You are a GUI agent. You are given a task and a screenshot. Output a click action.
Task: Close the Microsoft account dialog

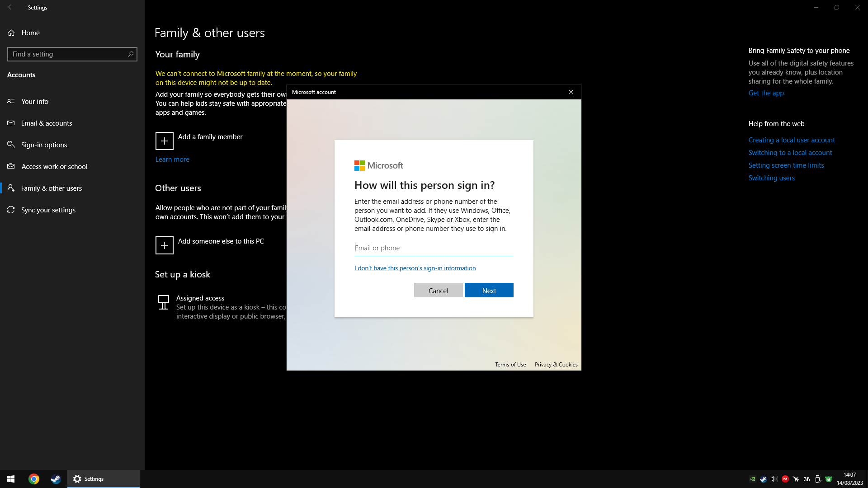[571, 92]
